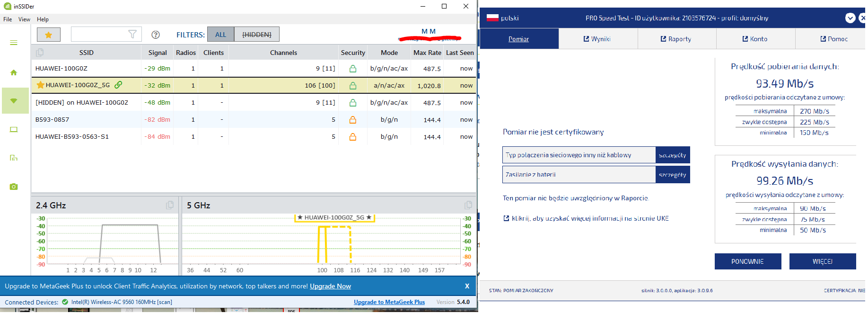Open the camera snapshot sidebar icon

[14, 187]
